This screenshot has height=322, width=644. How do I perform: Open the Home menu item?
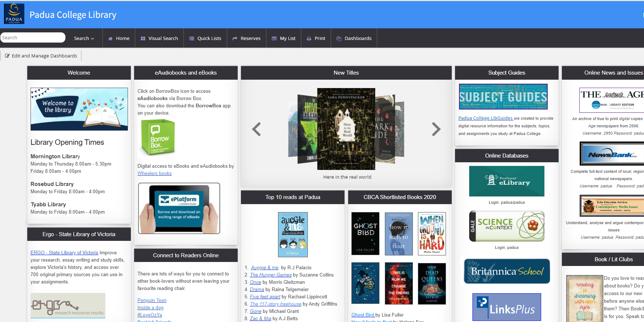[119, 38]
